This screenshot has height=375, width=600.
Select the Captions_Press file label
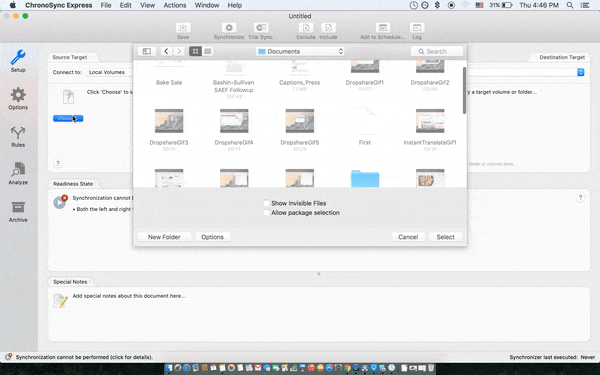[x=300, y=82]
